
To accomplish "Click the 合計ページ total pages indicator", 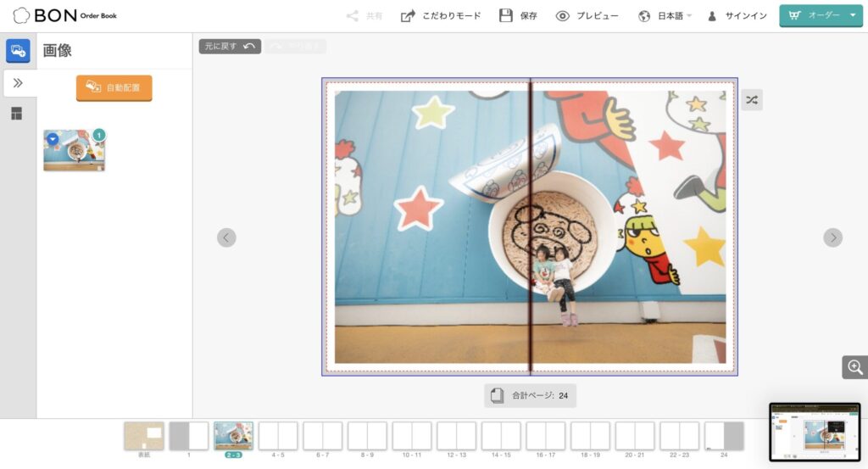I will coord(530,395).
